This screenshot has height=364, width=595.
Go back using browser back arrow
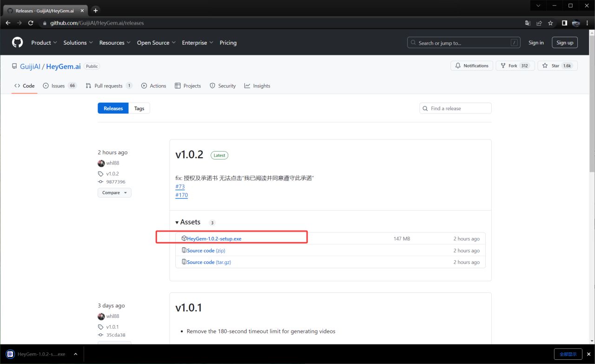(x=8, y=23)
